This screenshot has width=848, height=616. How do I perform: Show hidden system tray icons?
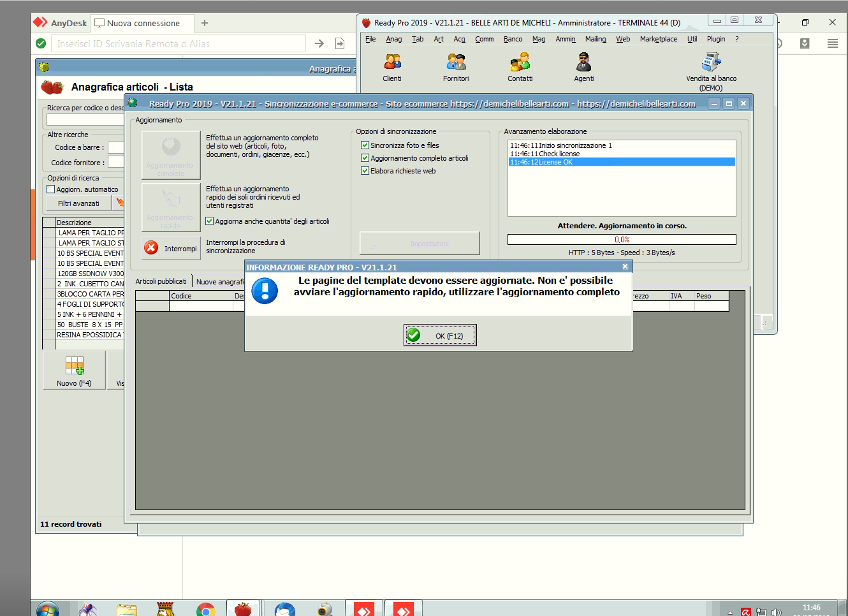730,613
